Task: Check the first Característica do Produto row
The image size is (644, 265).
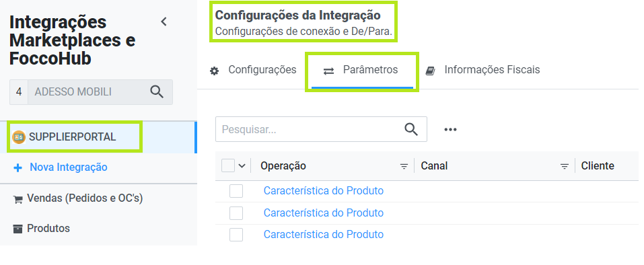Action: [x=236, y=191]
